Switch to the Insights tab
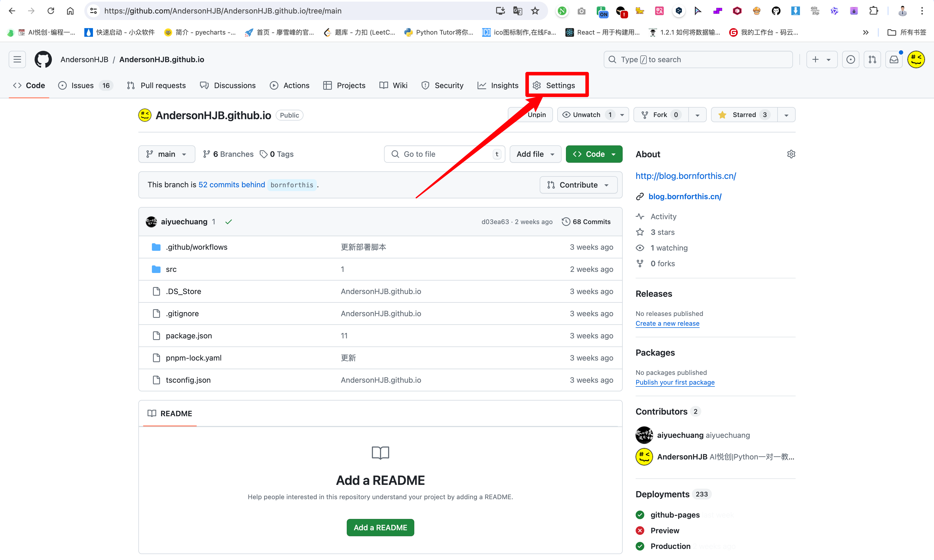 tap(498, 86)
